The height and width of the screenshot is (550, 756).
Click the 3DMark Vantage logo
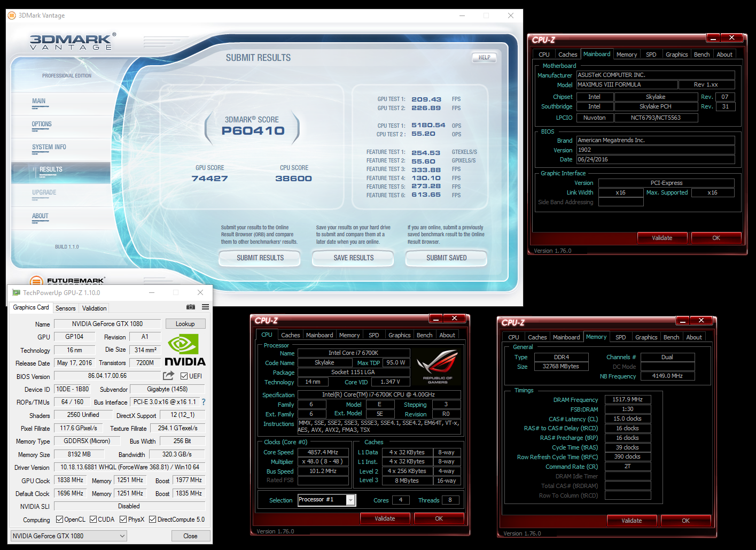pyautogui.click(x=72, y=42)
